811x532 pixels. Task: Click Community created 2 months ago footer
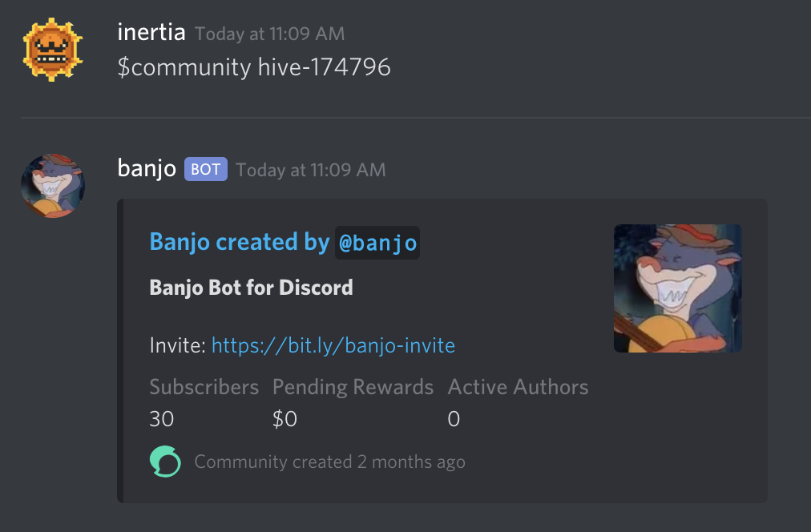click(330, 461)
